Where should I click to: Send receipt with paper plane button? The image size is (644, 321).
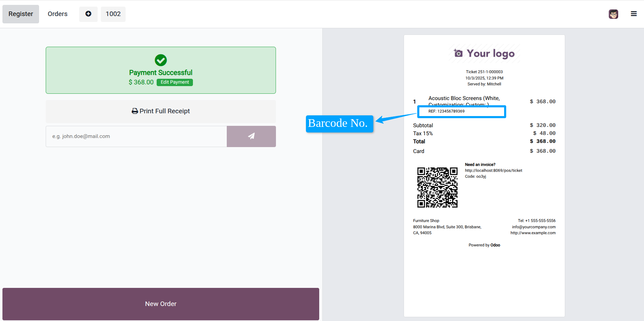pos(251,136)
